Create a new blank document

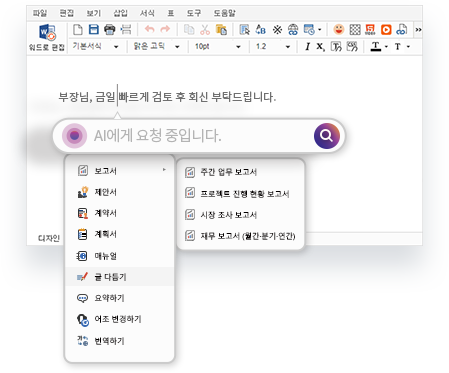point(78,29)
